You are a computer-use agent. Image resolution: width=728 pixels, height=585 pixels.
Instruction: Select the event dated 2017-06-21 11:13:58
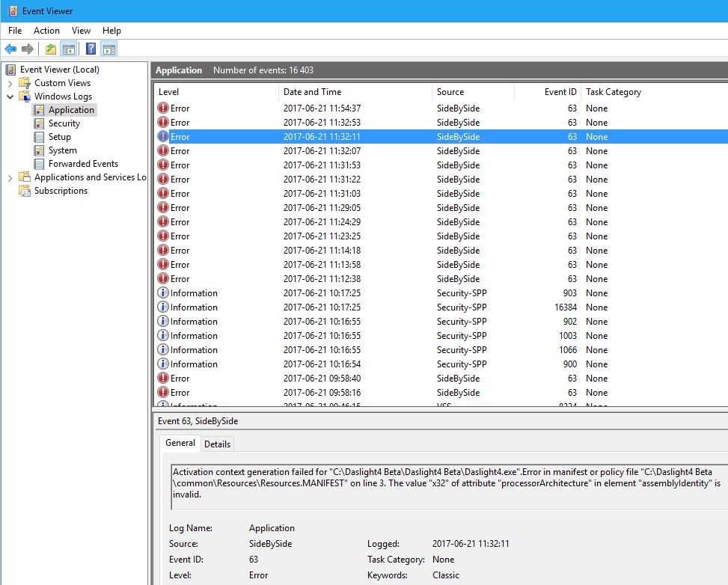coord(441,265)
